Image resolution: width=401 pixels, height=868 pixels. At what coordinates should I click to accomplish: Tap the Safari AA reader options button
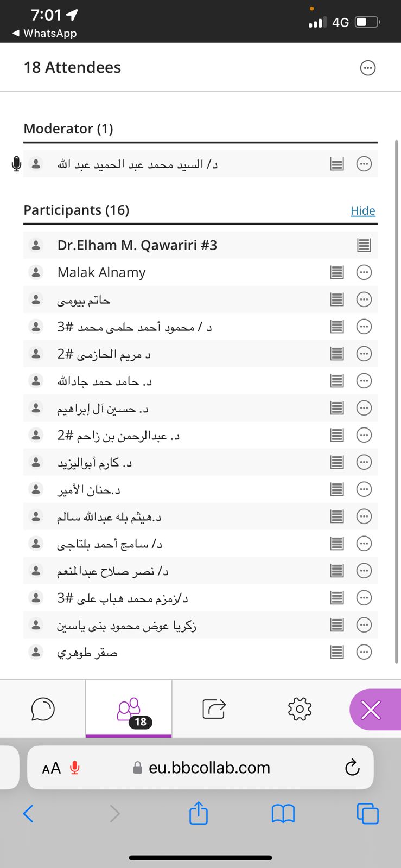click(x=51, y=768)
